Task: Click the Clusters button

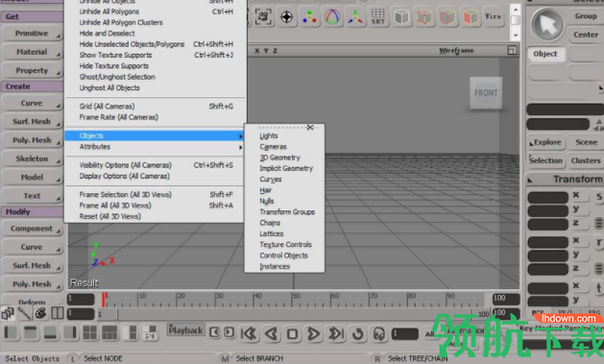Action: [x=586, y=160]
